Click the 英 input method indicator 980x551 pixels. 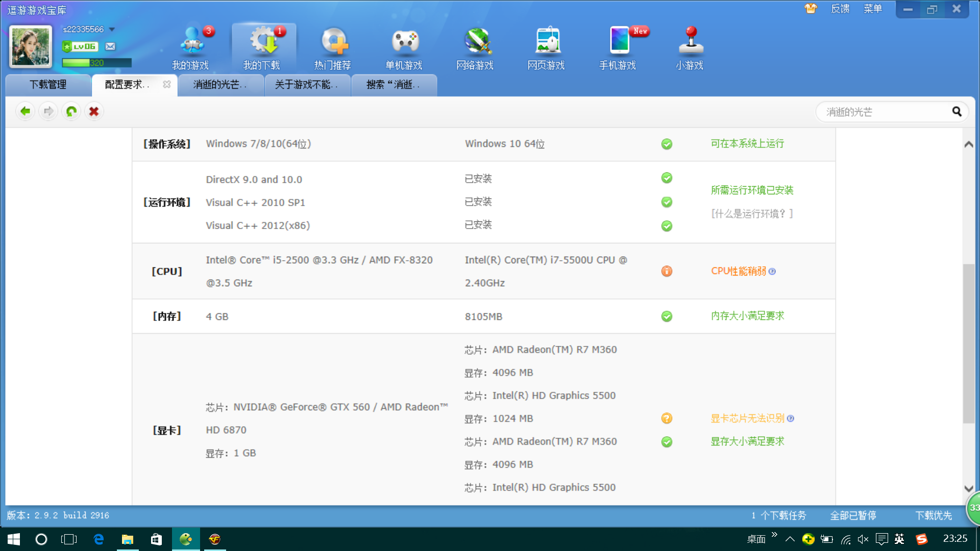899,539
